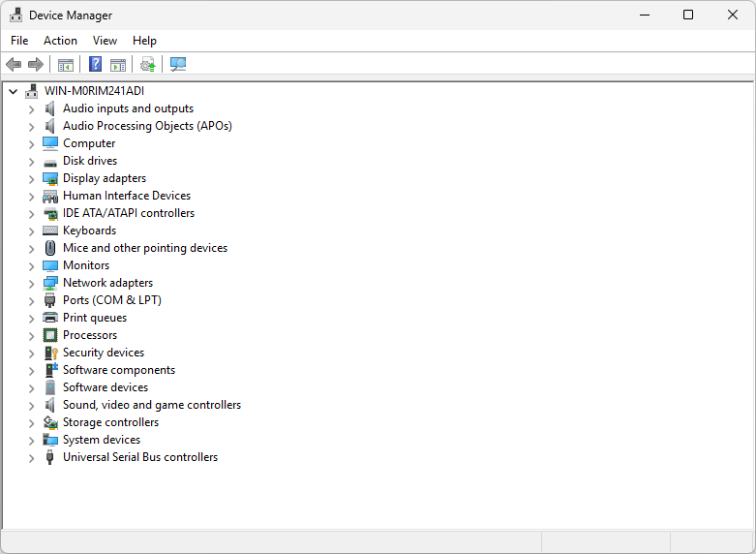Select the Computer category label
Image resolution: width=756 pixels, height=554 pixels.
click(x=89, y=143)
